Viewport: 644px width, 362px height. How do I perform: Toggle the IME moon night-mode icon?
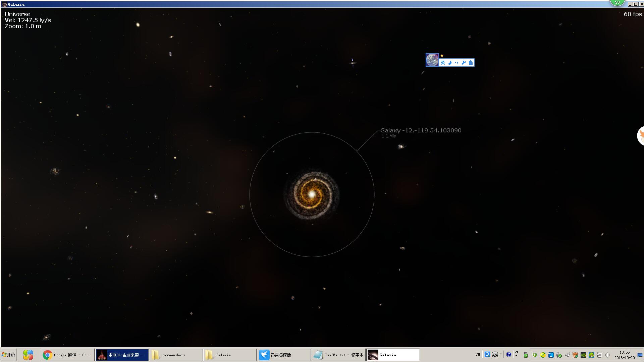tap(449, 63)
